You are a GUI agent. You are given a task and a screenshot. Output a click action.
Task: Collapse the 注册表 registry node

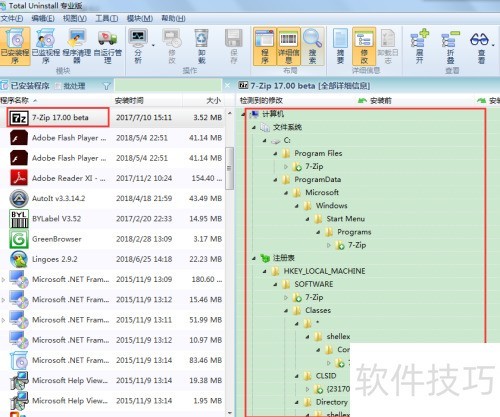click(254, 258)
